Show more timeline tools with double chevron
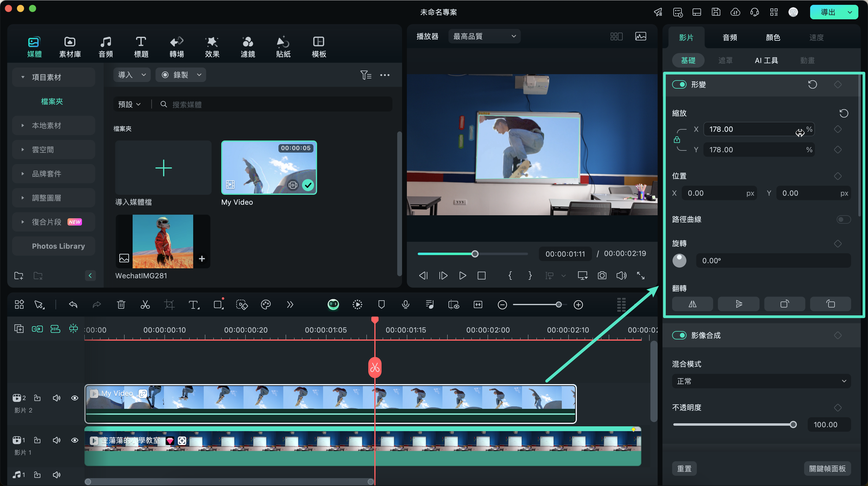The height and width of the screenshot is (486, 868). (x=290, y=305)
